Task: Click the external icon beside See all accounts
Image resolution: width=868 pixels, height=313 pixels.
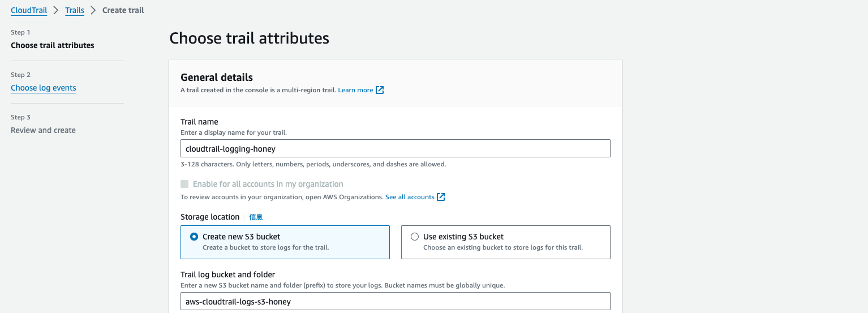Action: pos(441,197)
